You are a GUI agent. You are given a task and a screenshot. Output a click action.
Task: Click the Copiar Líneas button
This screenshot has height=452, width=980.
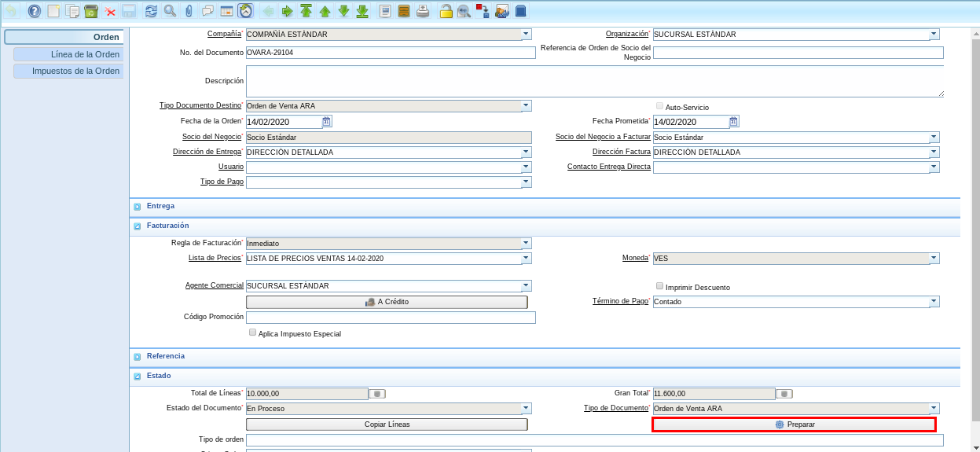click(387, 424)
